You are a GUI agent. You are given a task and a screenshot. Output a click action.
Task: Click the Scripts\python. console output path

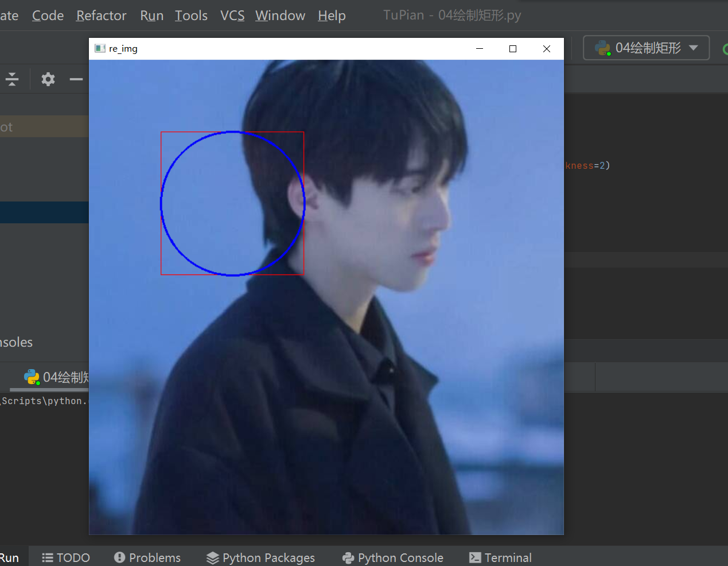pyautogui.click(x=44, y=401)
